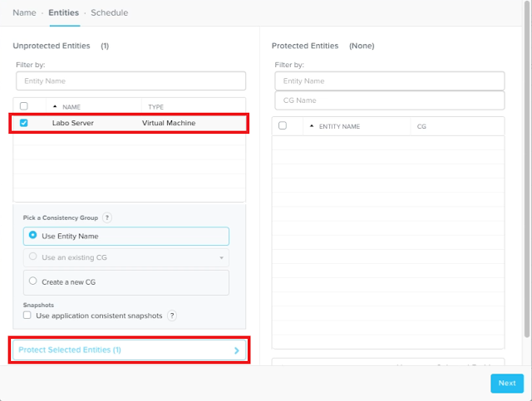Viewport: 532px width, 401px height.
Task: Click Protect Selected Entities (1) button
Action: click(125, 350)
